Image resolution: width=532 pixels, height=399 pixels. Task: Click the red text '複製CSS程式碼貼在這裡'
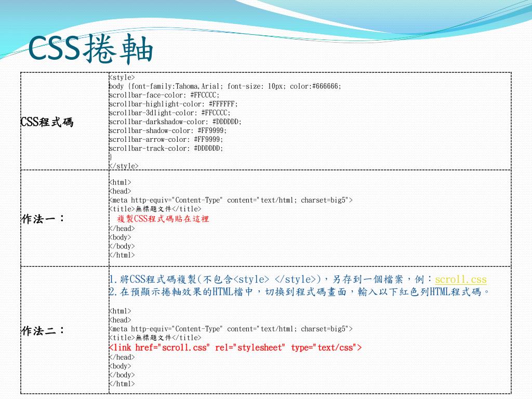[163, 219]
